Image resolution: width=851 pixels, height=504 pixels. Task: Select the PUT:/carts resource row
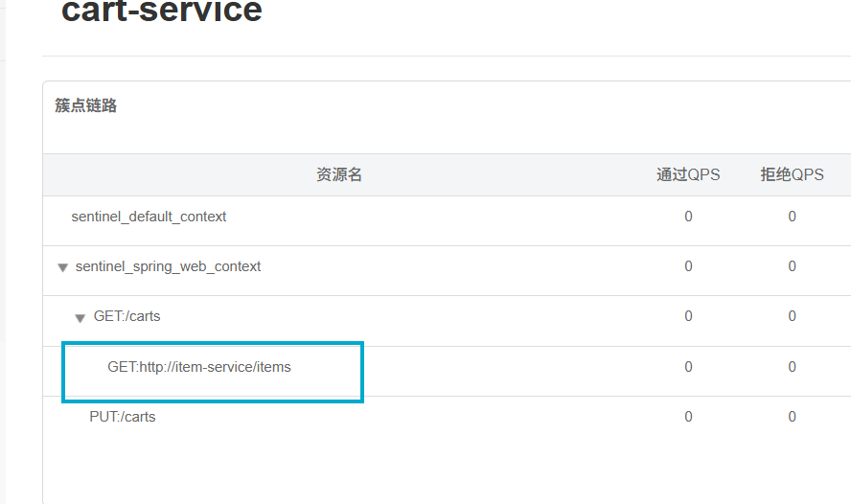(x=447, y=417)
